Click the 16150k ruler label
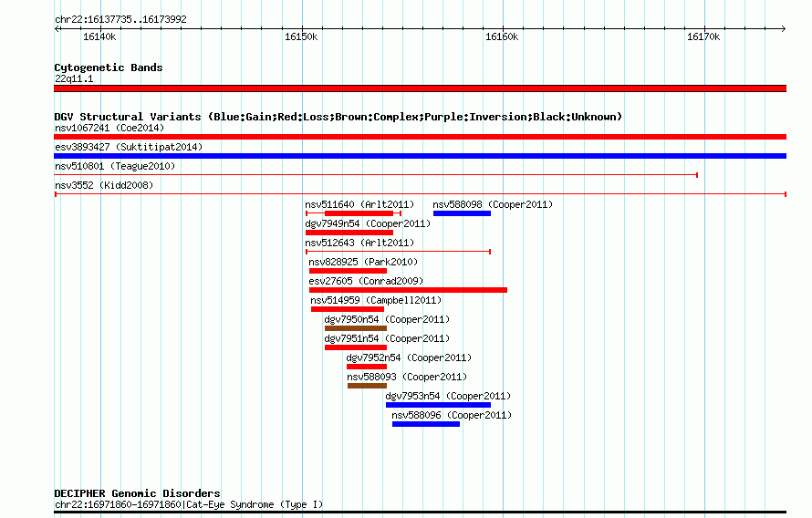 (301, 36)
